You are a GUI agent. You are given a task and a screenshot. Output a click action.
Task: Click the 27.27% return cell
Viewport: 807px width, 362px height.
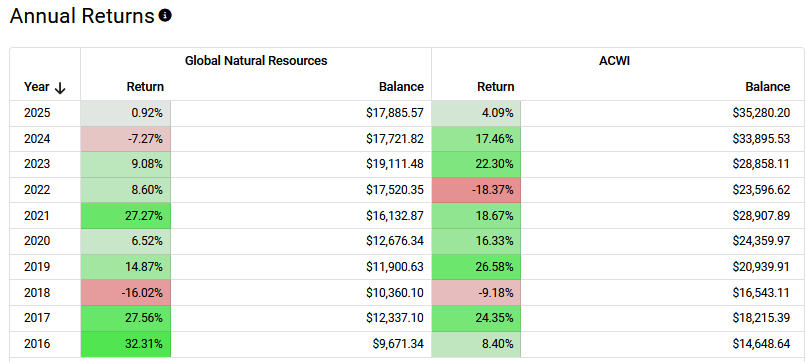pos(126,216)
